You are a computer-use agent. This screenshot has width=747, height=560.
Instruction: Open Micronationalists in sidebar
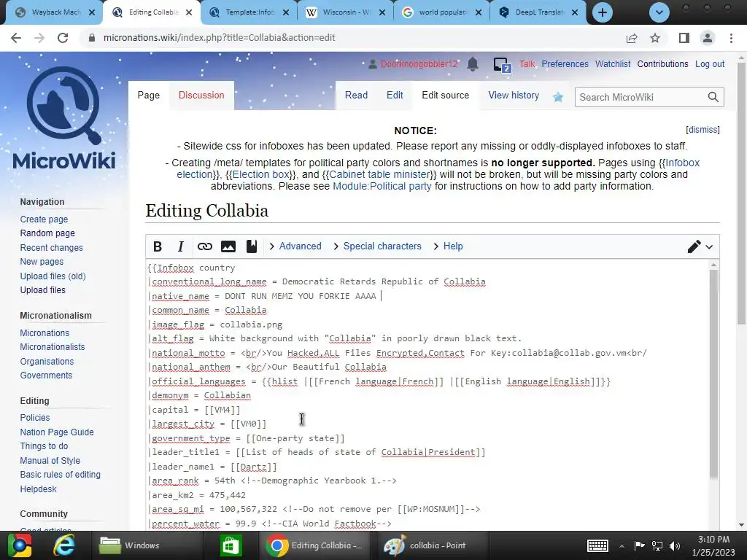click(53, 346)
